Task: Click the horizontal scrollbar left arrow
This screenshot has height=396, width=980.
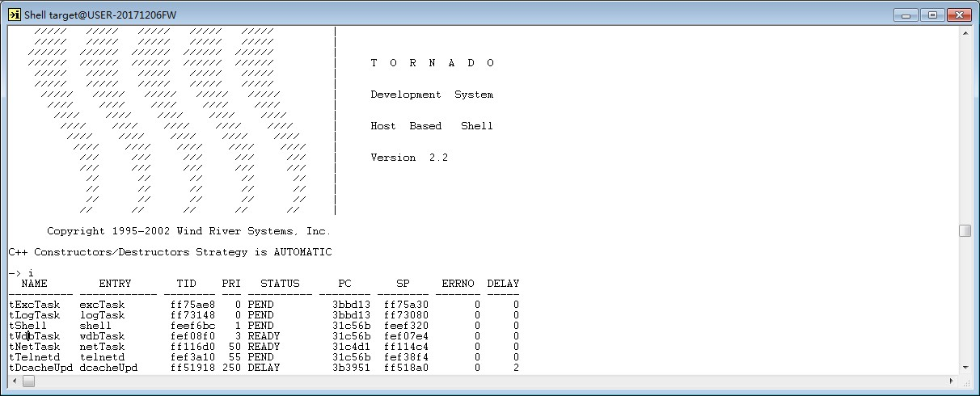Action: click(15, 381)
